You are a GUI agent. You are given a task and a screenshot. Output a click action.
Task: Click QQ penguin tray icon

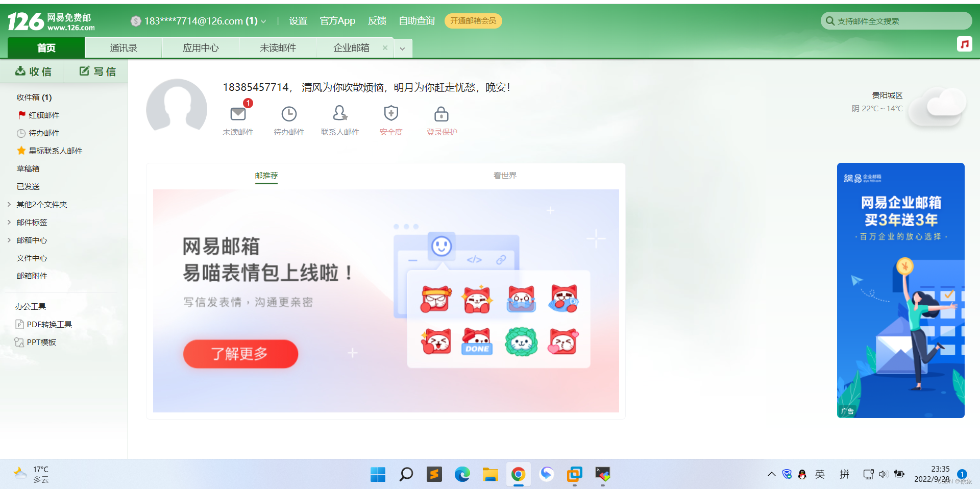pyautogui.click(x=802, y=474)
